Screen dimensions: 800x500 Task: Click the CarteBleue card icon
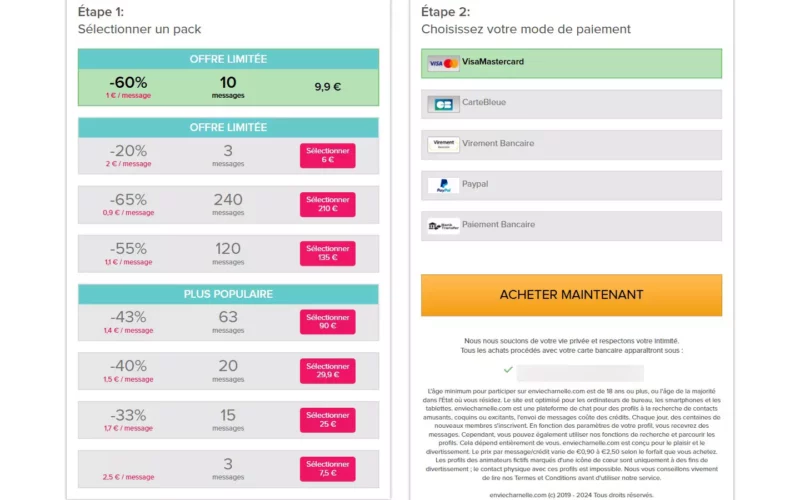point(443,104)
